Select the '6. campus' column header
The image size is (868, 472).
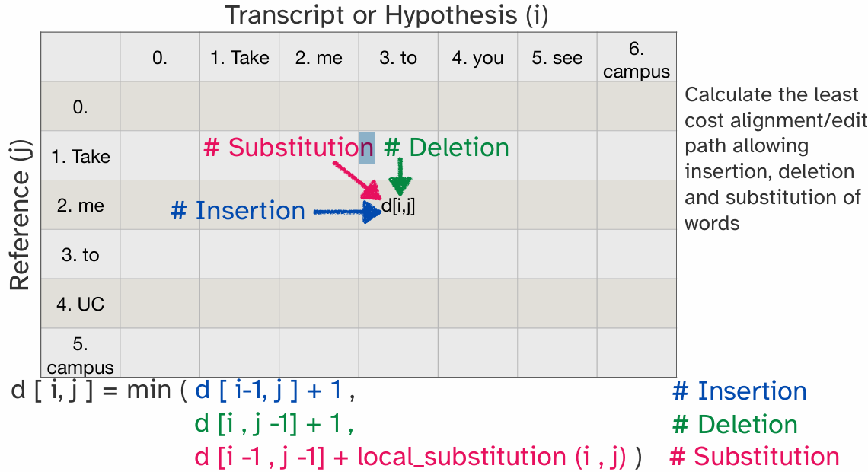click(x=637, y=58)
